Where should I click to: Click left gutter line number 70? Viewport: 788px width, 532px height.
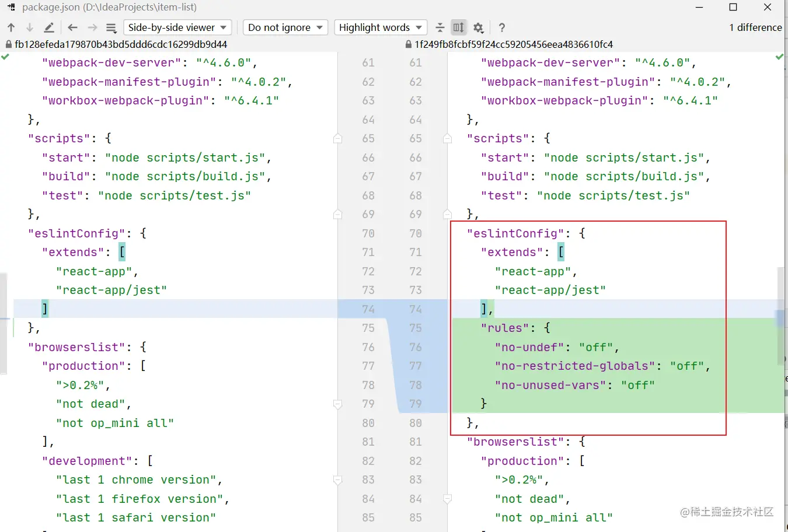click(x=368, y=233)
